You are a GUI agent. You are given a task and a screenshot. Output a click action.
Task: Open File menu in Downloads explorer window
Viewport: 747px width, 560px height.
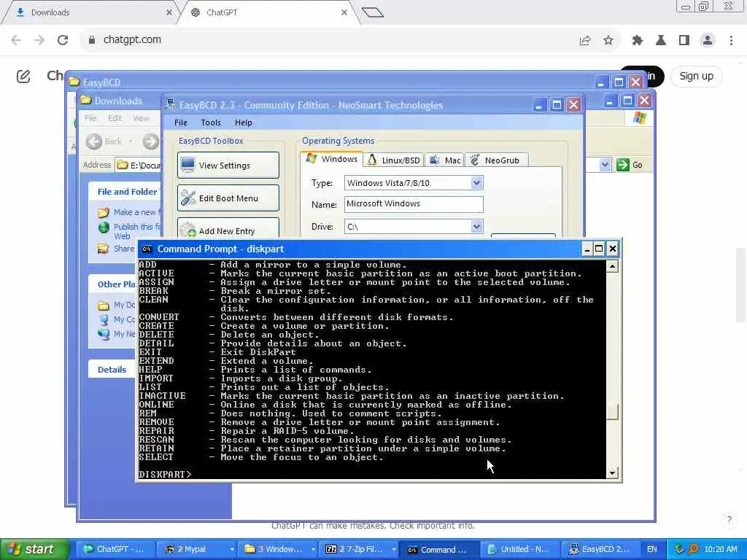[x=90, y=118]
